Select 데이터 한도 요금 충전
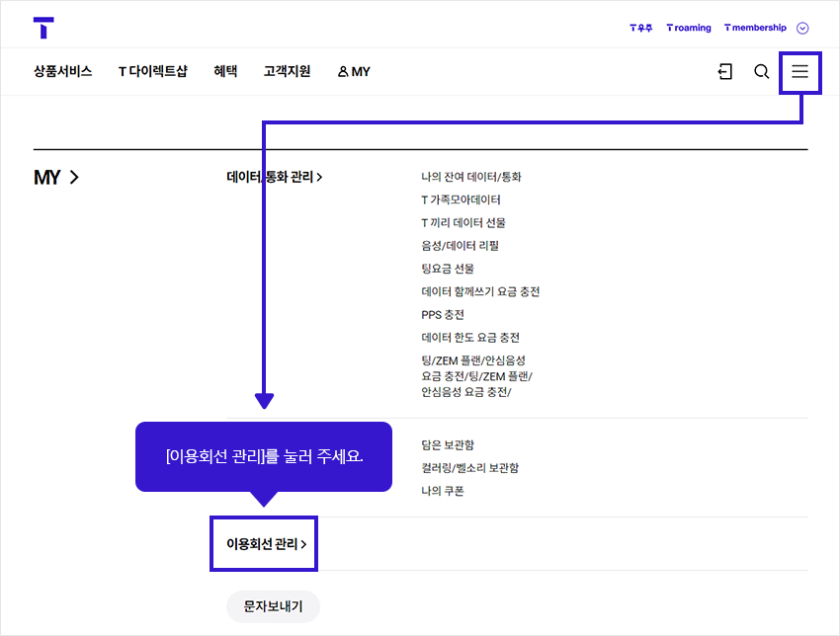Image resolution: width=840 pixels, height=636 pixels. point(470,338)
